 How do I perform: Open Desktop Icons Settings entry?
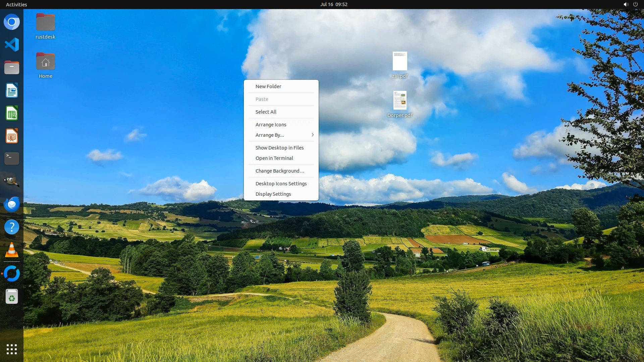[x=281, y=184]
